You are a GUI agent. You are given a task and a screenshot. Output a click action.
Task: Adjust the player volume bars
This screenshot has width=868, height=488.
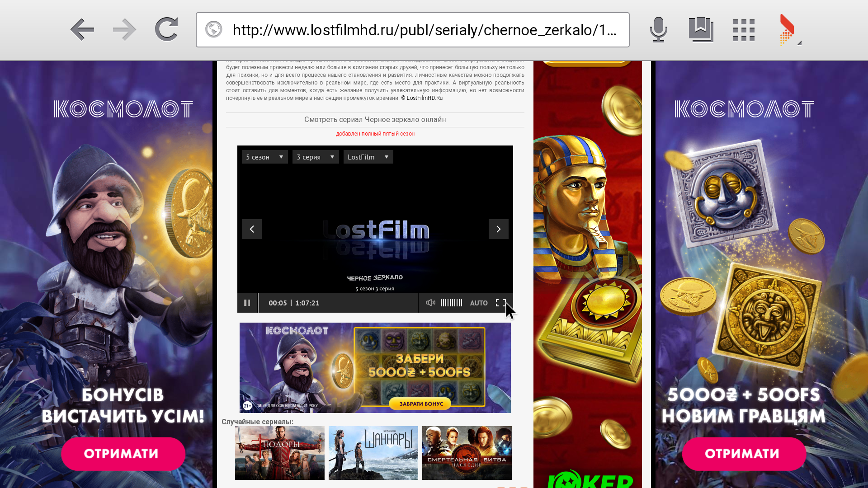point(451,303)
